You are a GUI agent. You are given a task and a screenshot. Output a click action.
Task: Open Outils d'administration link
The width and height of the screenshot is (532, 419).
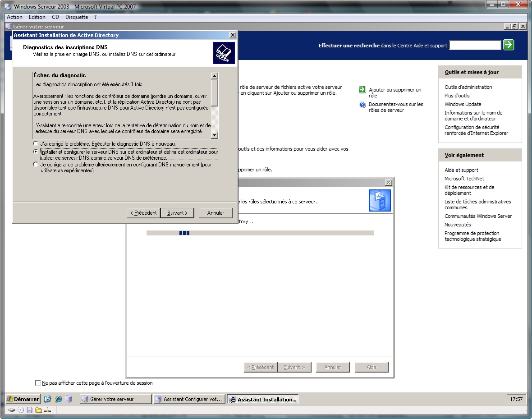pos(468,87)
